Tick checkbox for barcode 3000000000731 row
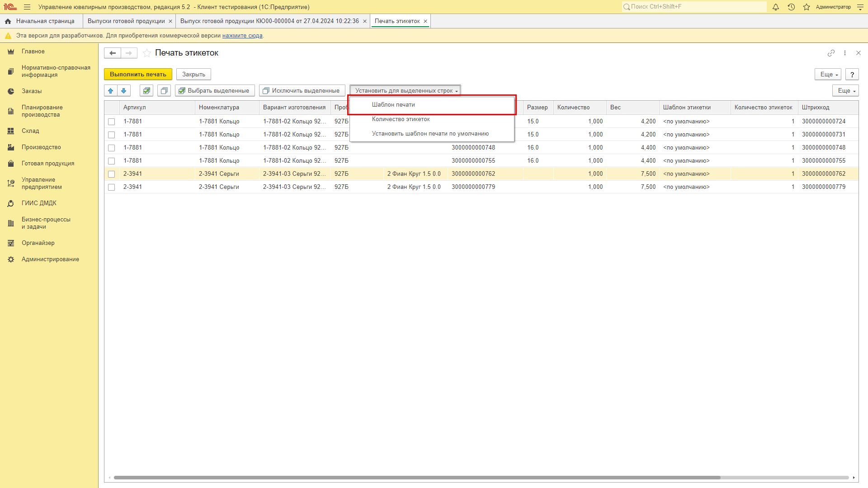Image resolution: width=868 pixels, height=488 pixels. point(112,135)
